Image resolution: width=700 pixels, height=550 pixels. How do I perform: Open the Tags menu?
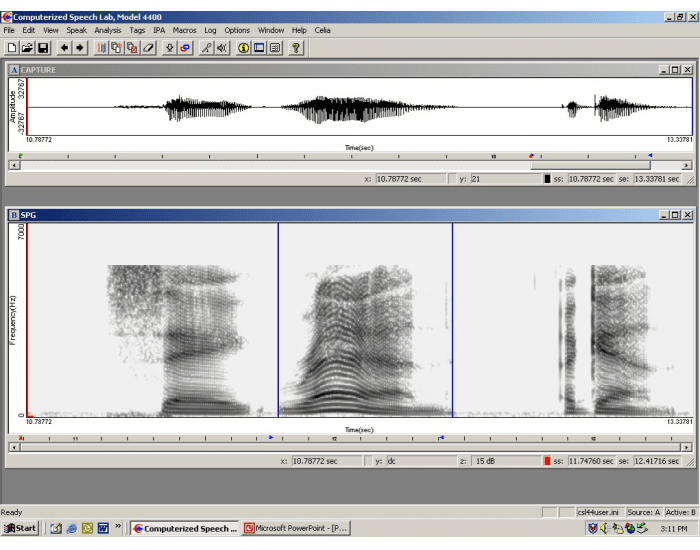click(x=137, y=30)
